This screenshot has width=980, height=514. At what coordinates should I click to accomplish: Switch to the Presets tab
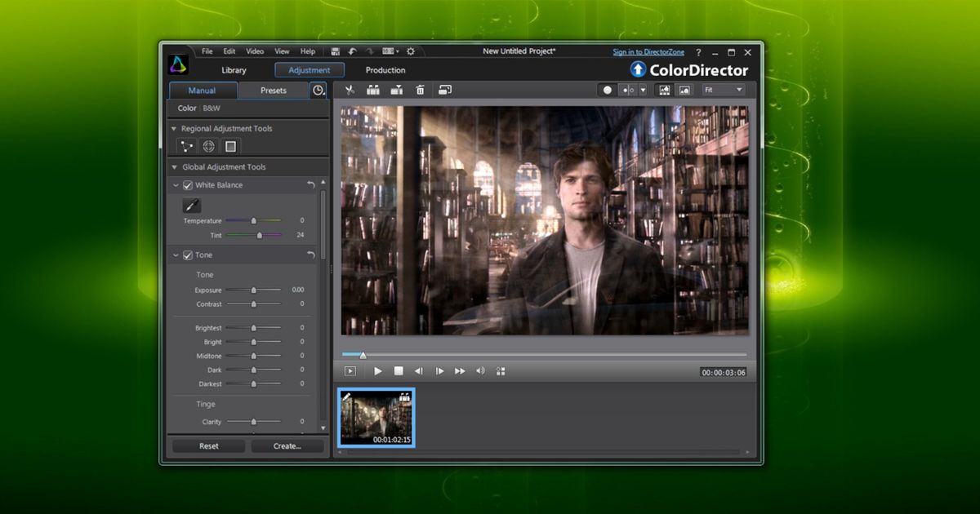pos(275,91)
